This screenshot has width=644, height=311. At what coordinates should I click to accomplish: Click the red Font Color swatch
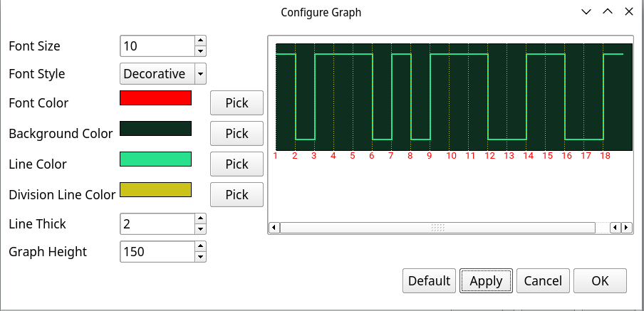click(x=156, y=98)
